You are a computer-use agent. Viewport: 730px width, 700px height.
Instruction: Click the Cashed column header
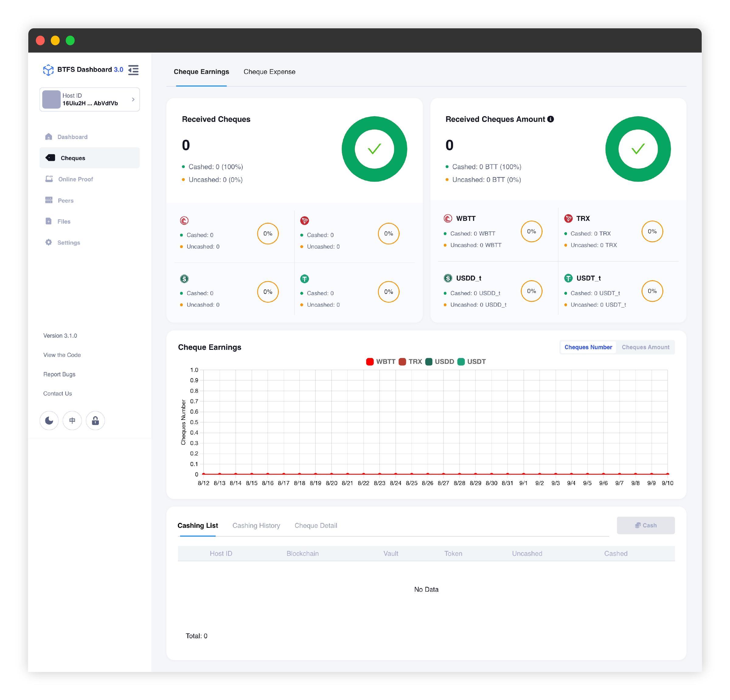(x=616, y=553)
